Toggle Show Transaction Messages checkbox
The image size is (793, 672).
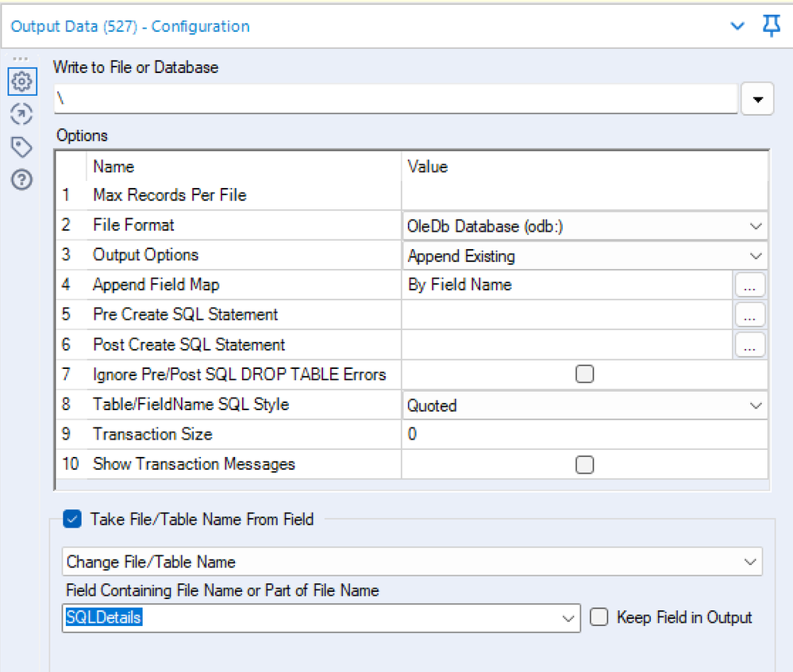tap(585, 464)
